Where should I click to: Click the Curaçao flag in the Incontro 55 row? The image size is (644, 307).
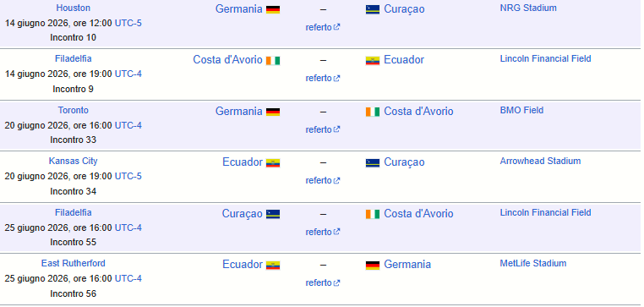coord(273,214)
